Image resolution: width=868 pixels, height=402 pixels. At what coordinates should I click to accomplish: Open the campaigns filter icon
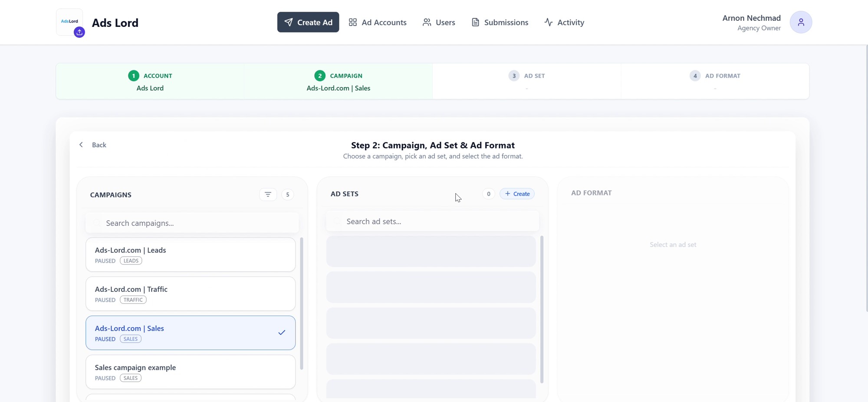coord(268,194)
